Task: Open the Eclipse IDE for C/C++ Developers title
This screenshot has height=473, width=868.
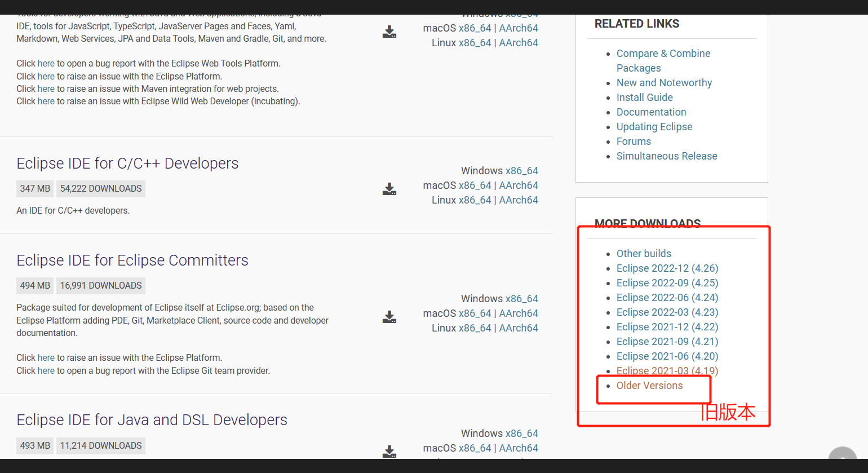Action: pyautogui.click(x=127, y=163)
